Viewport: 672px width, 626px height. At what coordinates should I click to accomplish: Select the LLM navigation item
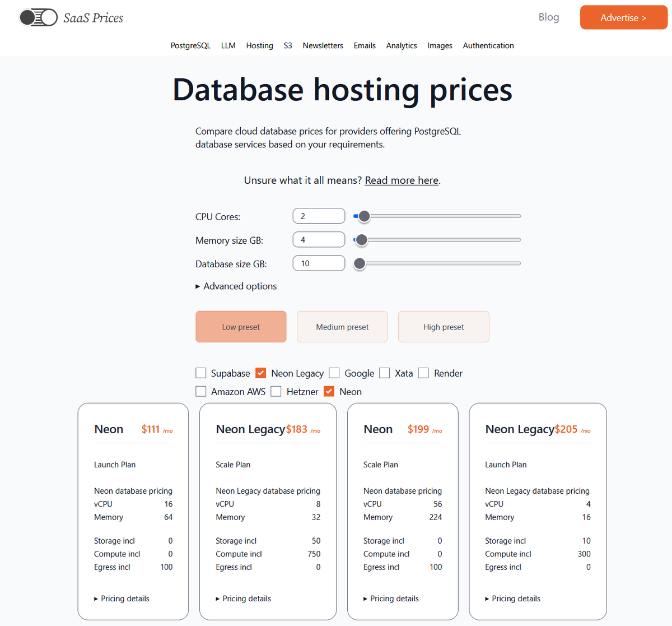228,45
